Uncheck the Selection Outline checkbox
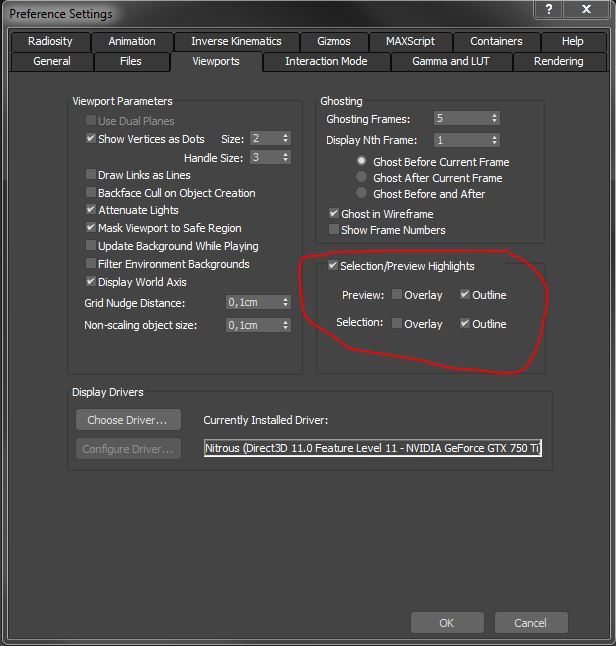Viewport: 616px width, 646px height. (x=465, y=324)
